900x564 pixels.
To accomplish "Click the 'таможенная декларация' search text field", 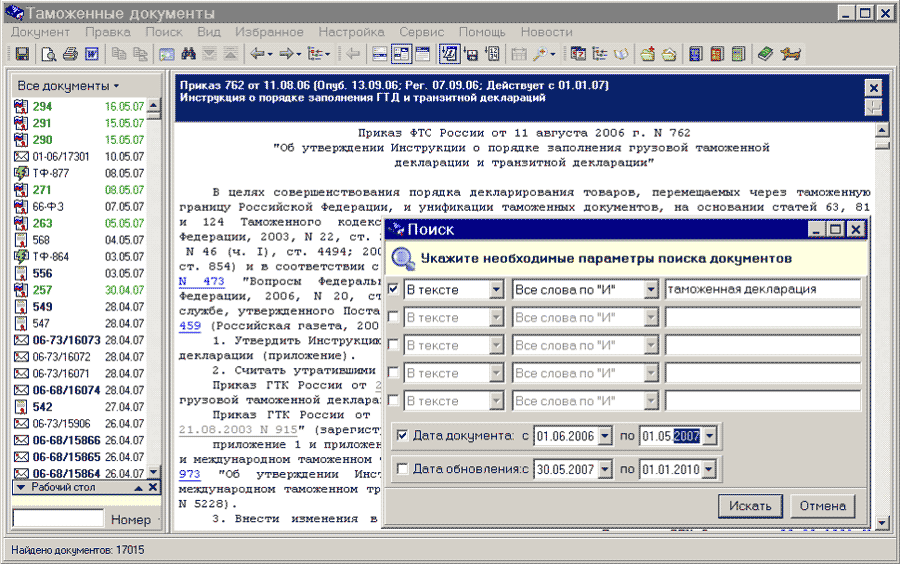I will click(763, 289).
